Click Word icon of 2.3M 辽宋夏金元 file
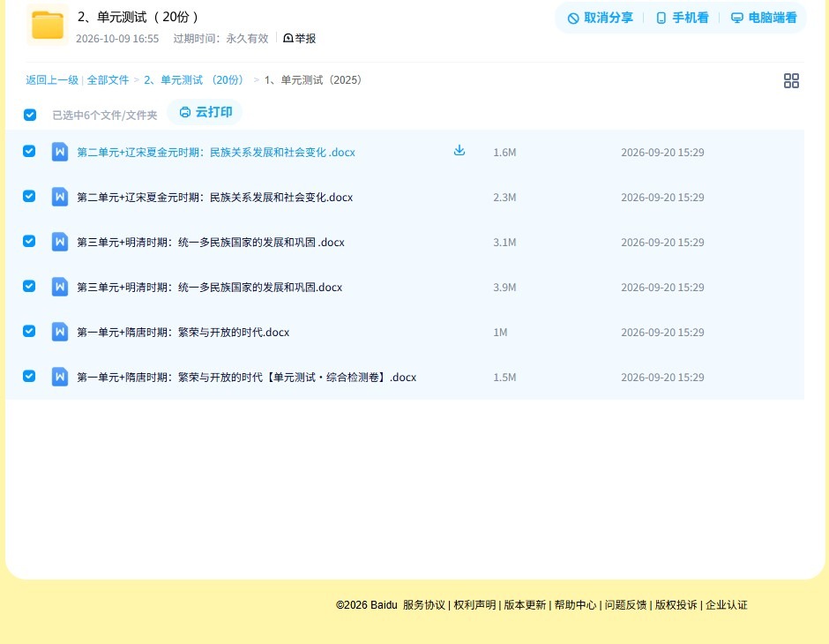This screenshot has height=644, width=829. (x=60, y=197)
